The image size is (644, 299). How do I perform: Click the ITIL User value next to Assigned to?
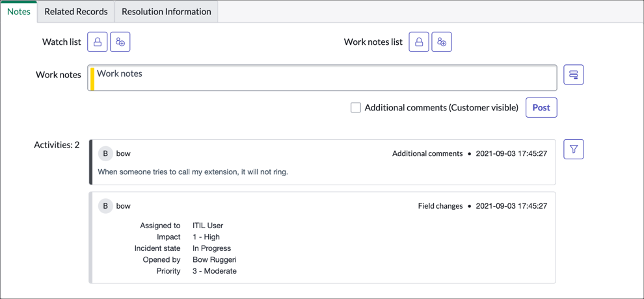(208, 226)
